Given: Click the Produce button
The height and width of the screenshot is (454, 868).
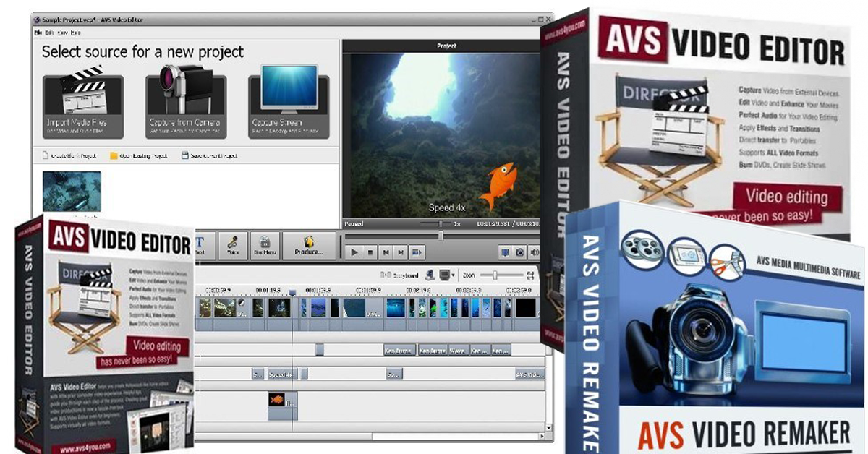Looking at the screenshot, I should coord(309,244).
